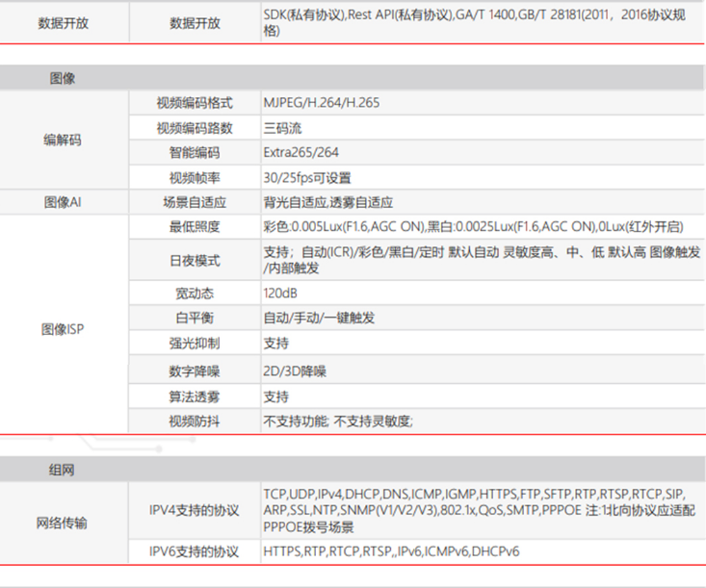The image size is (706, 588).
Task: Select the 2D/3D降噪 value
Action: coord(295,371)
